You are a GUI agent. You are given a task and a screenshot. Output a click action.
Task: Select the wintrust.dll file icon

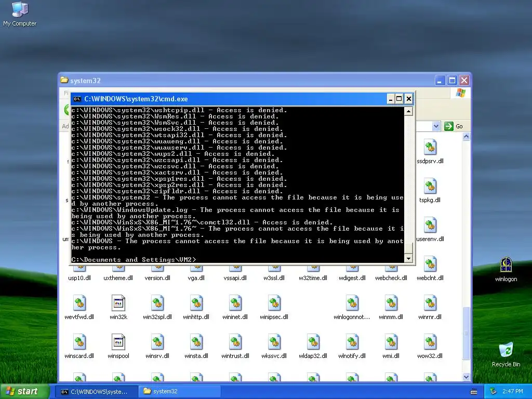[x=235, y=342]
